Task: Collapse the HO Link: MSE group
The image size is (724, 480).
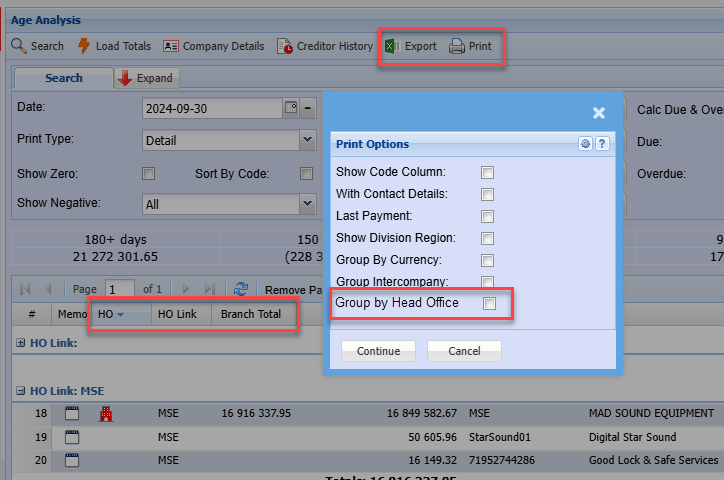Action: [x=21, y=391]
